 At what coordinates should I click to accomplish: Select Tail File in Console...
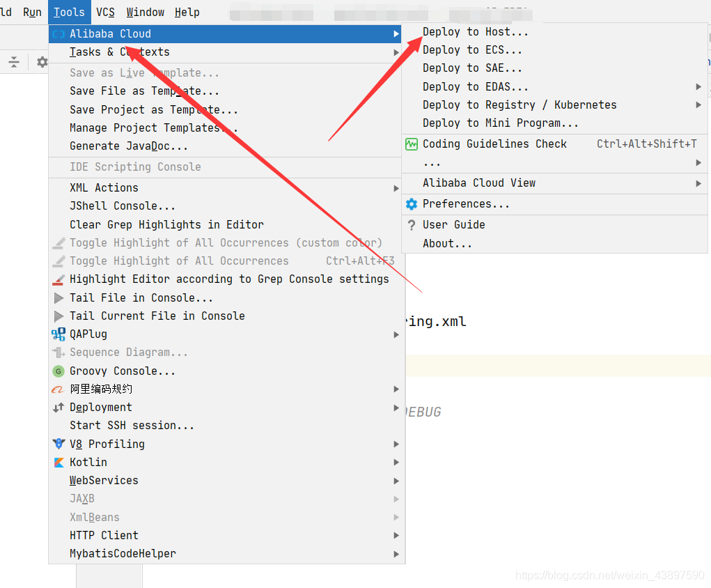pos(226,298)
